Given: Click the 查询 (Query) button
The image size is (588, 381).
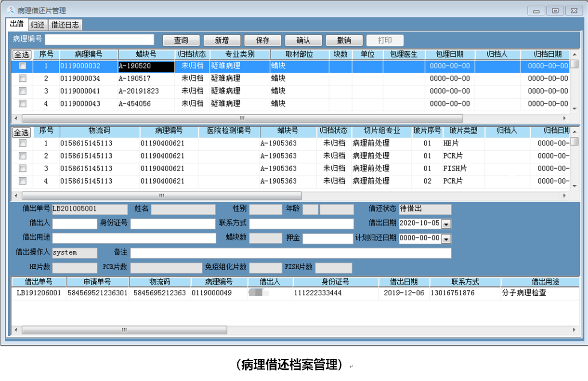Looking at the screenshot, I should 181,40.
